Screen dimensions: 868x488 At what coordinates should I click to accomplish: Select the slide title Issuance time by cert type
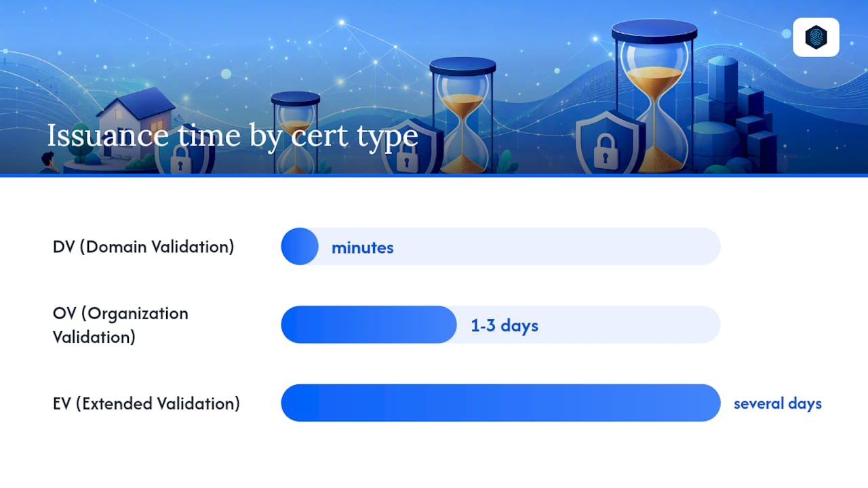pyautogui.click(x=232, y=136)
